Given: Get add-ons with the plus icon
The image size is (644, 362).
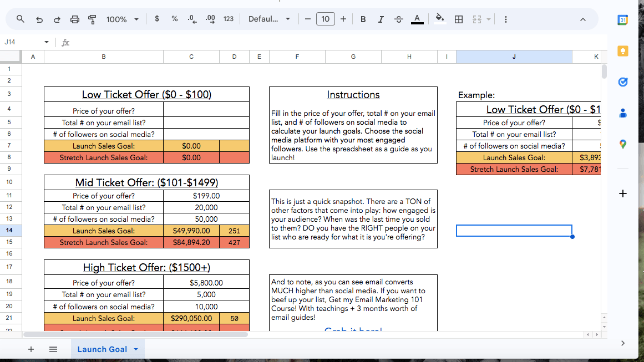Looking at the screenshot, I should (x=622, y=193).
